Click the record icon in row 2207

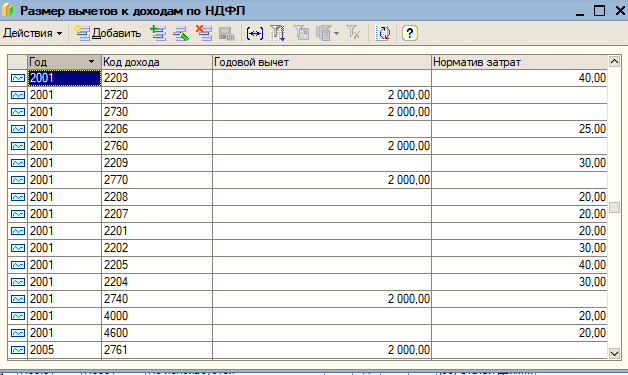click(18, 214)
